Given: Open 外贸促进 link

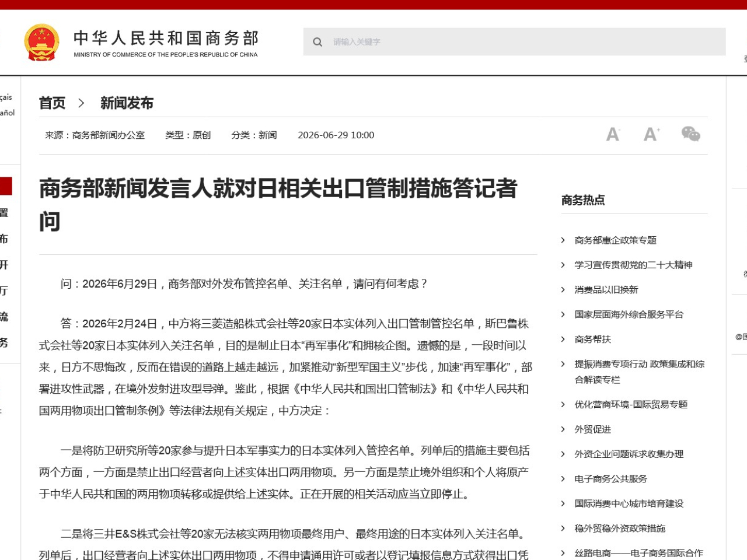Looking at the screenshot, I should 593,429.
